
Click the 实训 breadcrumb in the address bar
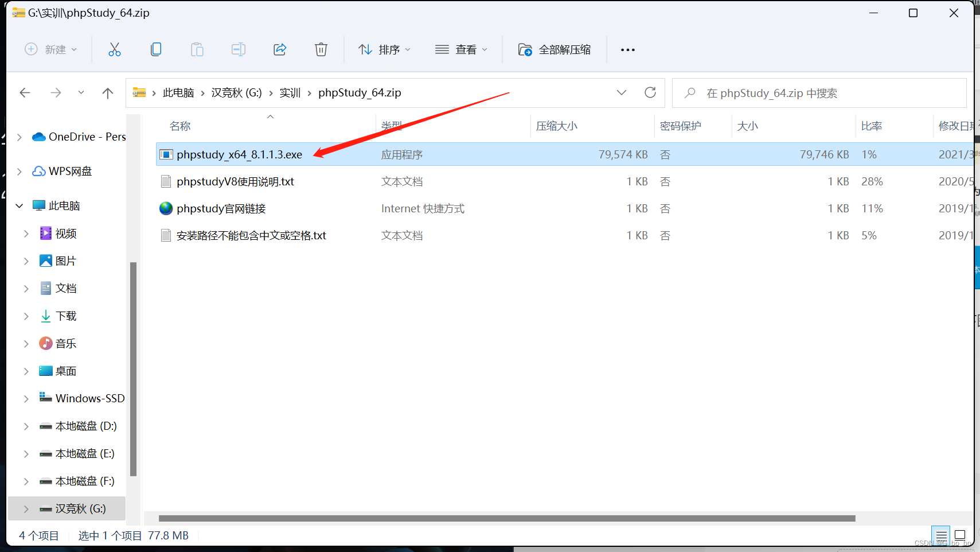tap(290, 92)
